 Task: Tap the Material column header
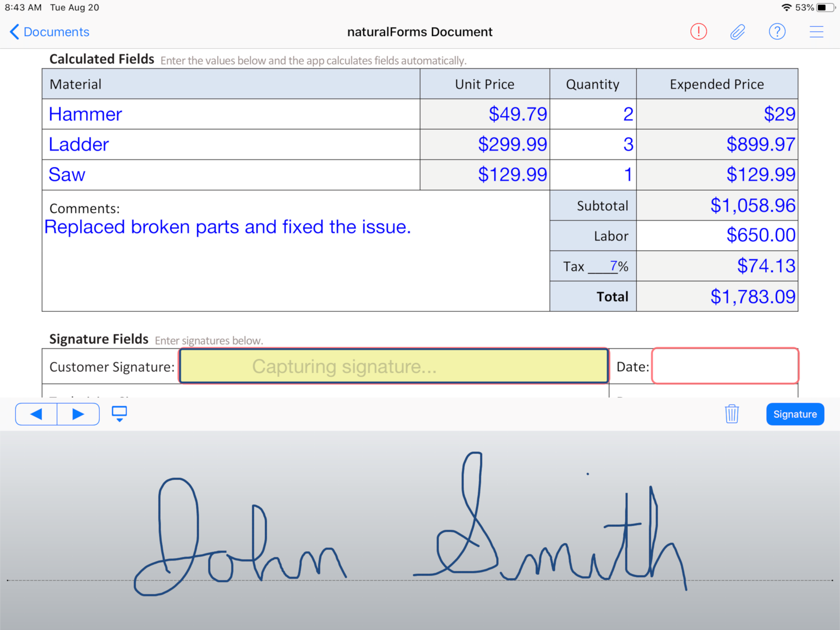(x=231, y=84)
